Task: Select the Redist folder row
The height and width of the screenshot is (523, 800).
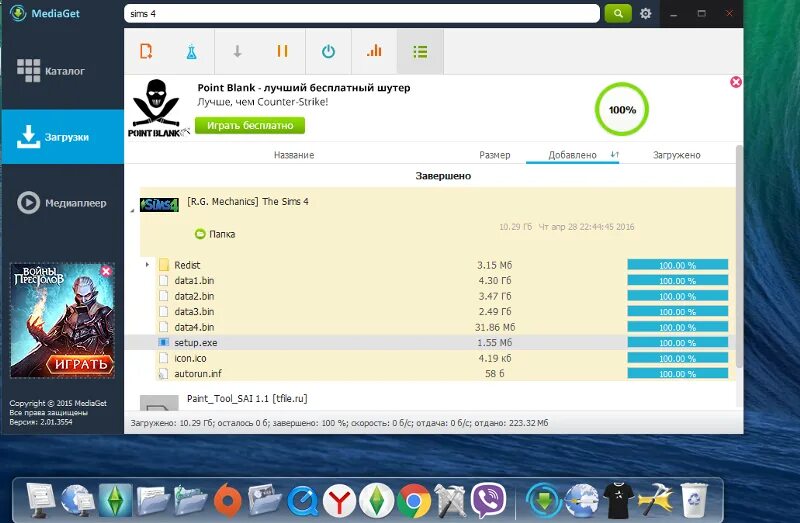Action: 430,265
